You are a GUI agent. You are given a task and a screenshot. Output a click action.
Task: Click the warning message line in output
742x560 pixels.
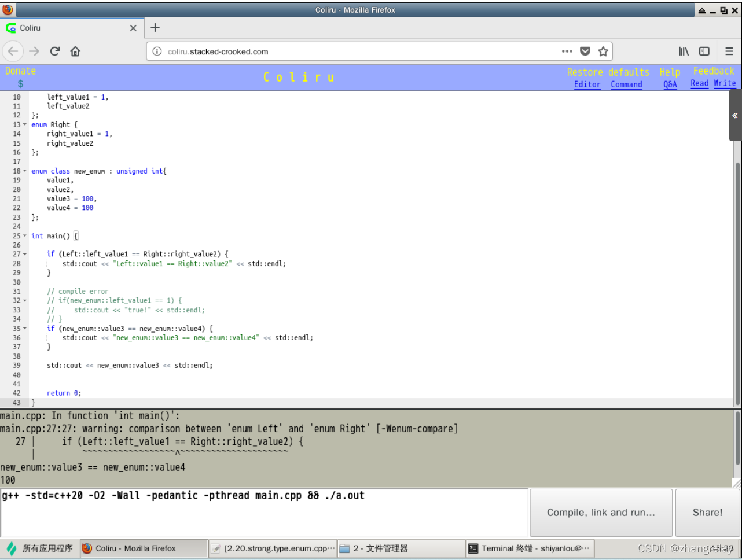point(229,429)
